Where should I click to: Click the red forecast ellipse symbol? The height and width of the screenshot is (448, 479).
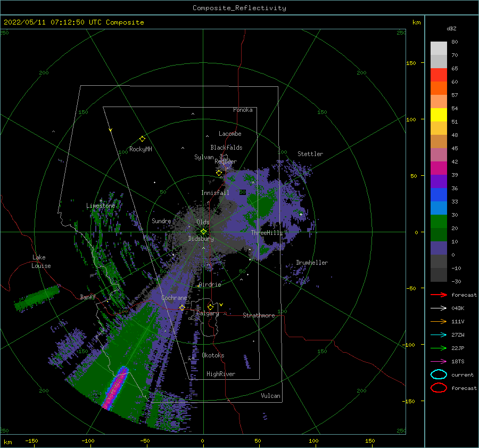click(439, 388)
